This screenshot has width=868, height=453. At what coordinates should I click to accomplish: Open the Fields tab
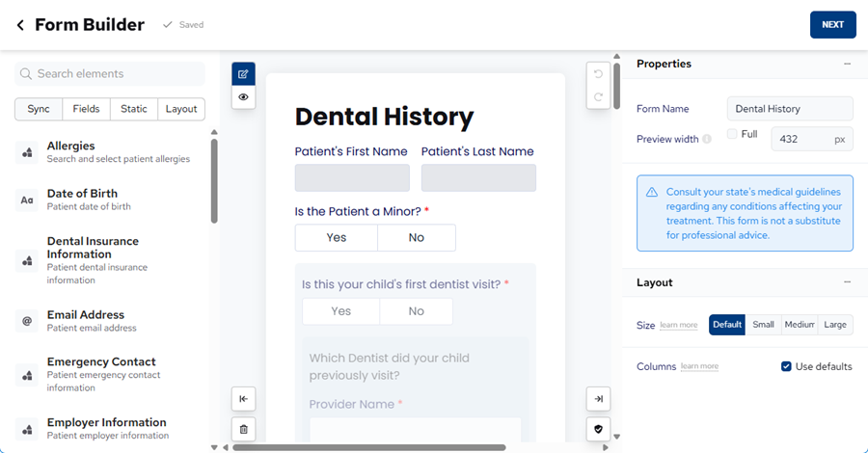pyautogui.click(x=86, y=109)
